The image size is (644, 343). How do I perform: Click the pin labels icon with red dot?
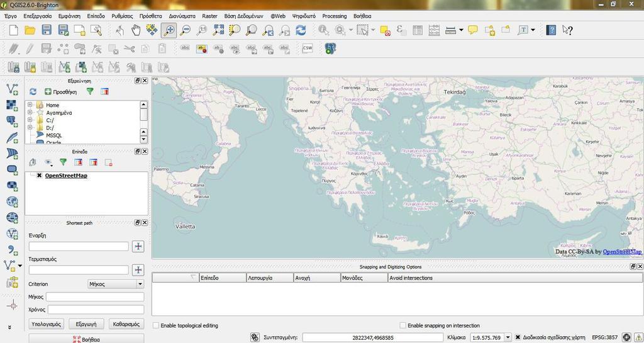coord(202,49)
